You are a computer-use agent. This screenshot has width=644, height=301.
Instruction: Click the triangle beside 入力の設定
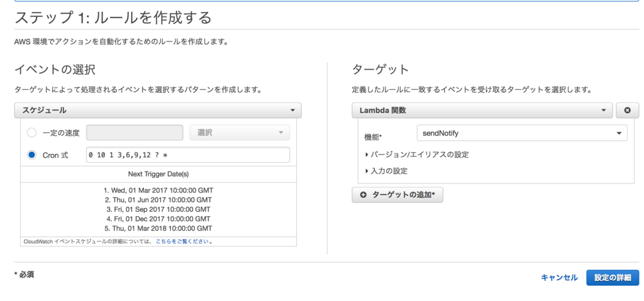(367, 172)
